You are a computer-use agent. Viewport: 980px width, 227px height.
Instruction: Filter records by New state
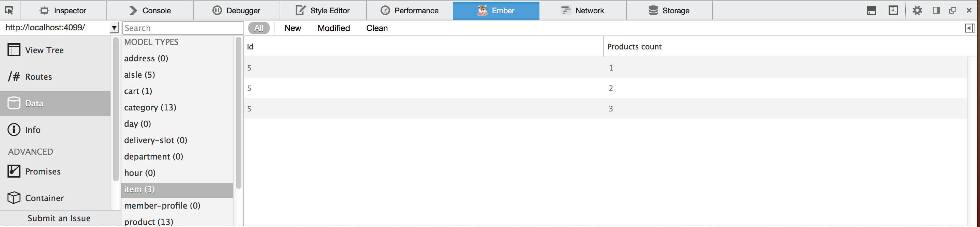click(x=293, y=28)
